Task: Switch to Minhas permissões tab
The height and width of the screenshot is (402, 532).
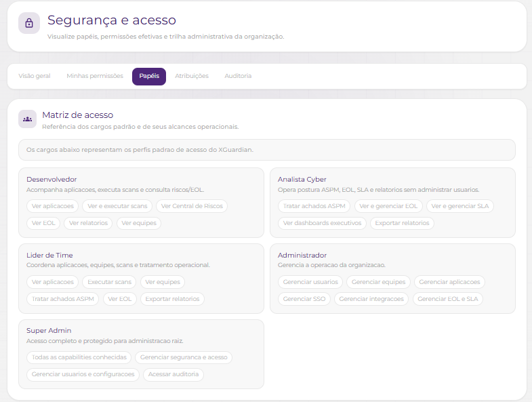Action: point(95,76)
